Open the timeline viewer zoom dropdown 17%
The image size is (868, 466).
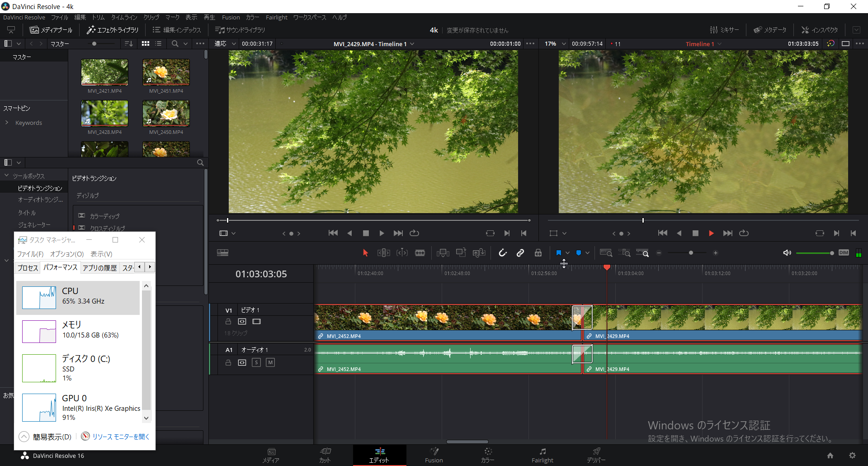pos(555,44)
